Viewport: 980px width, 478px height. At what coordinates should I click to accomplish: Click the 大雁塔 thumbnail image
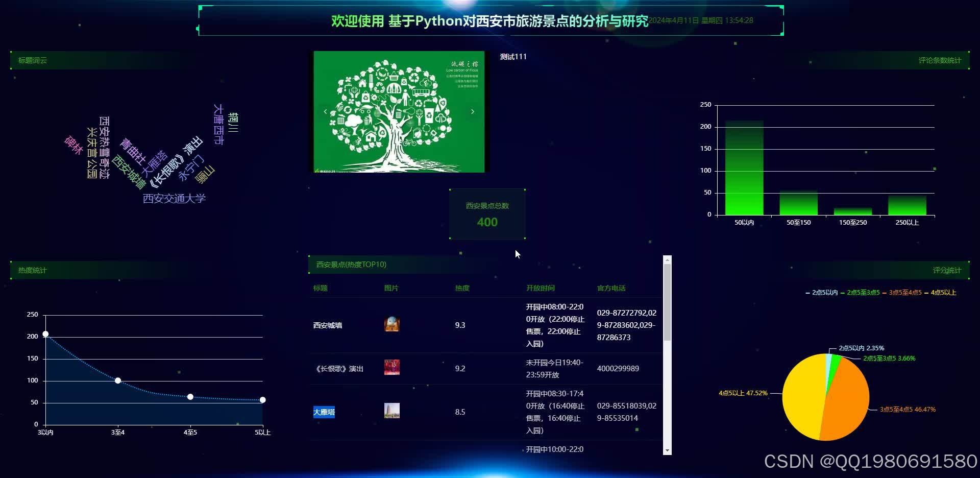tap(391, 410)
